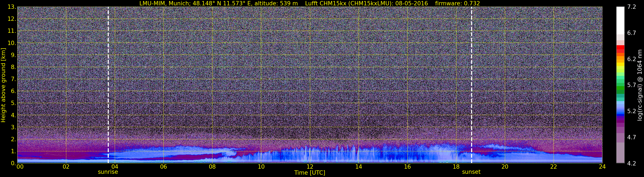Viewport: 644px width, 177px height.
Task: Click the height axis tick '2.'
Action: pos(13,139)
